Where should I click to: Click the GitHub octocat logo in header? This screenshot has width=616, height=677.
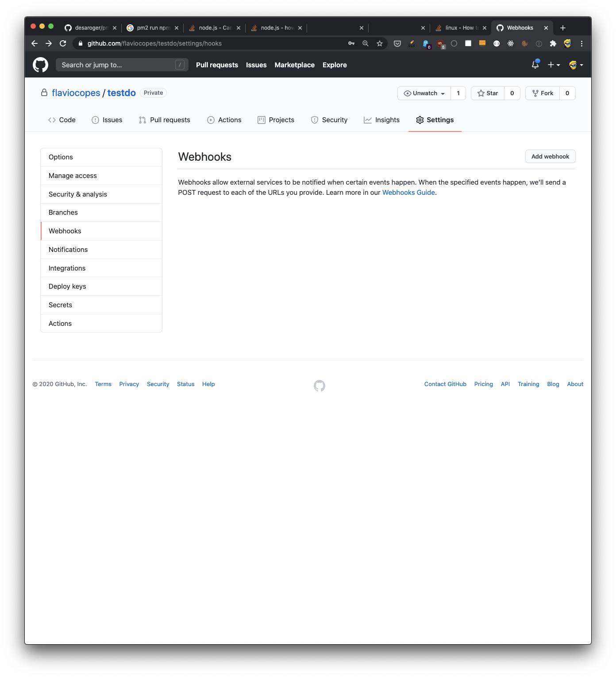40,65
